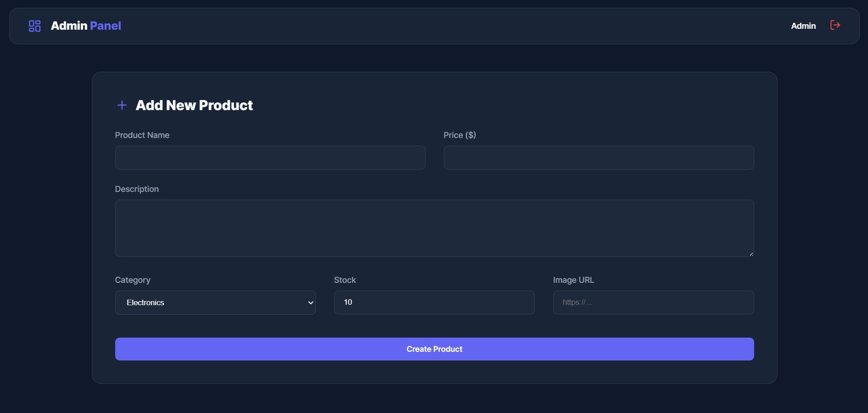
Task: Click the Stock label text
Action: tap(345, 280)
